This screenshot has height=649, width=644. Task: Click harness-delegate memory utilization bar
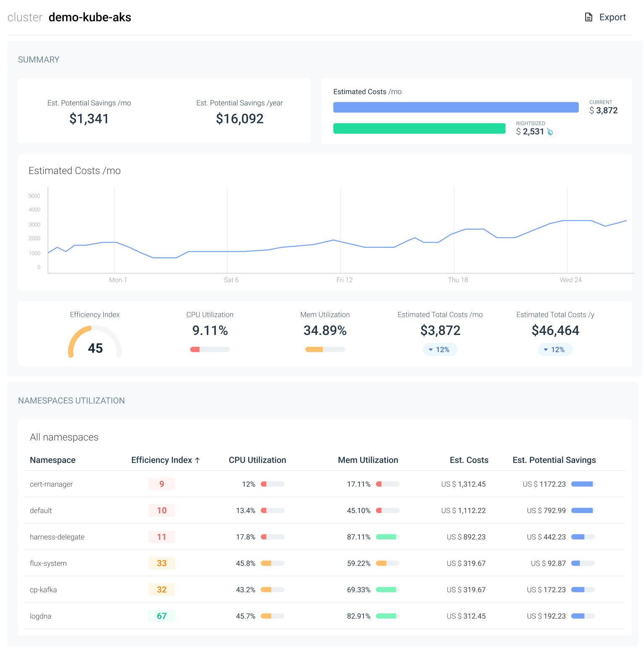coord(387,537)
